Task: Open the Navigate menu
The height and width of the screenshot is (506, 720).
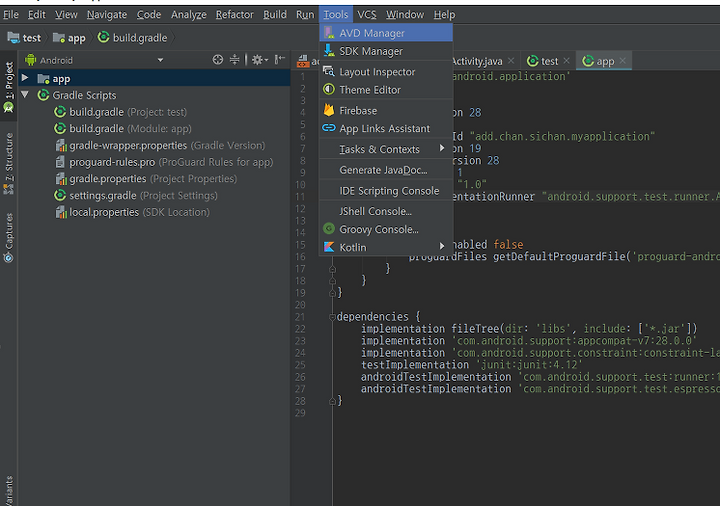Action: (x=107, y=15)
